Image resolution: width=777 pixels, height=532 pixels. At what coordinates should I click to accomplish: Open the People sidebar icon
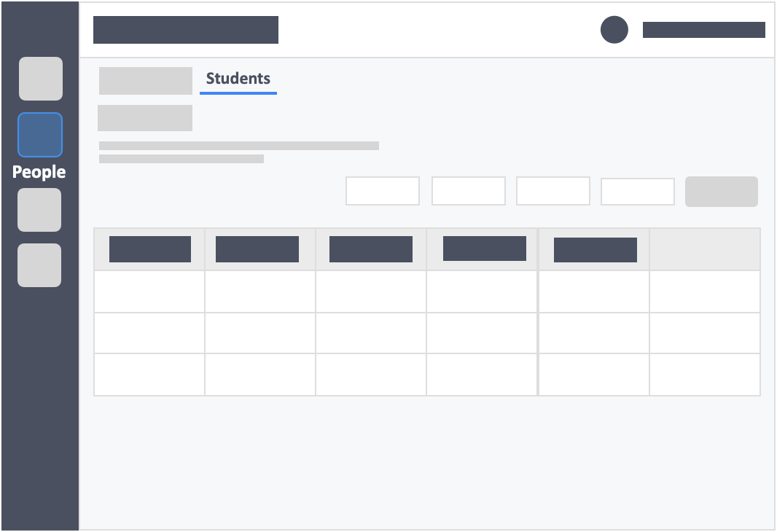[x=40, y=135]
